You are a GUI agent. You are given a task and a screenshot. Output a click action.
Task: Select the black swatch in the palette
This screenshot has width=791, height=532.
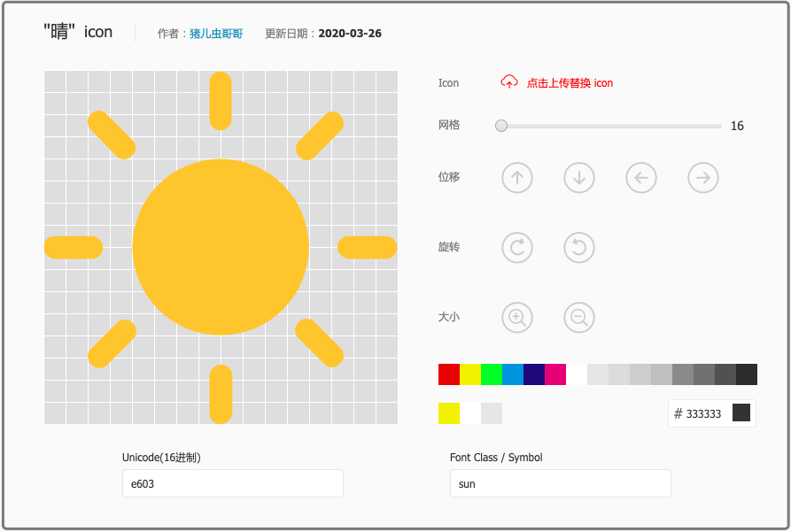click(x=747, y=374)
